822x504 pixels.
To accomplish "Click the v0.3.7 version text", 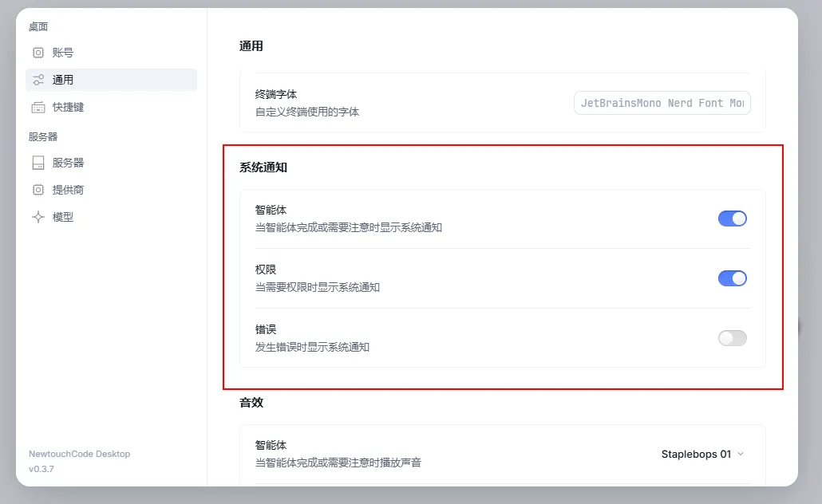I will [41, 469].
